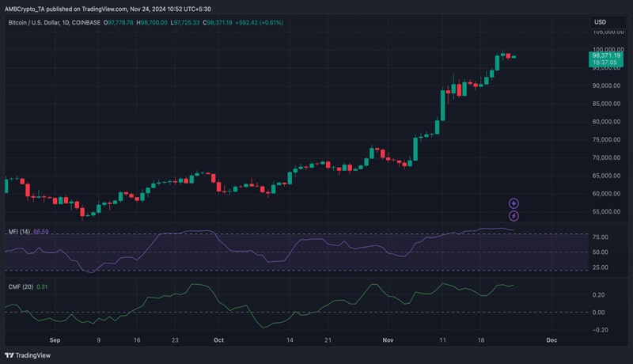Image resolution: width=633 pixels, height=364 pixels.
Task: Click the MFI value 86.59
Action: (x=41, y=232)
